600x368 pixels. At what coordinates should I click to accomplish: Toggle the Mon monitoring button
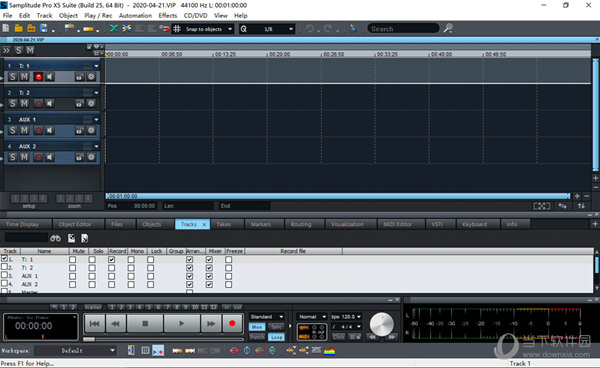pyautogui.click(x=257, y=327)
